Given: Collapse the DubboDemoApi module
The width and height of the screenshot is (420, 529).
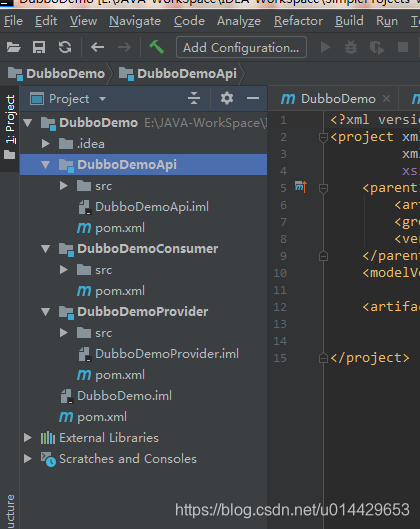Looking at the screenshot, I should point(46,165).
